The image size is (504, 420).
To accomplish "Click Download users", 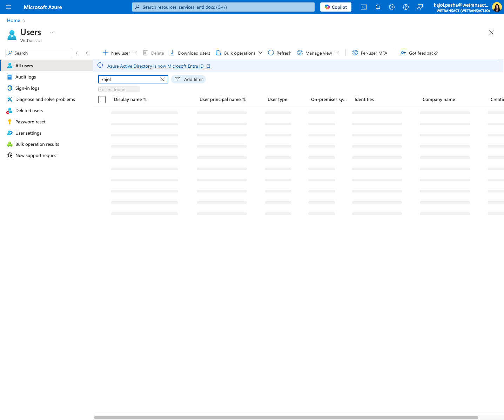I will point(190,53).
